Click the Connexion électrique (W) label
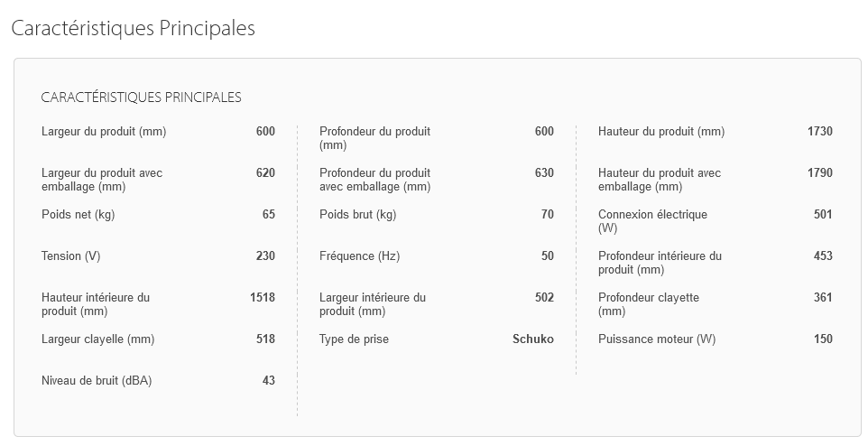Screen dimensions: 868x446 (x=652, y=221)
